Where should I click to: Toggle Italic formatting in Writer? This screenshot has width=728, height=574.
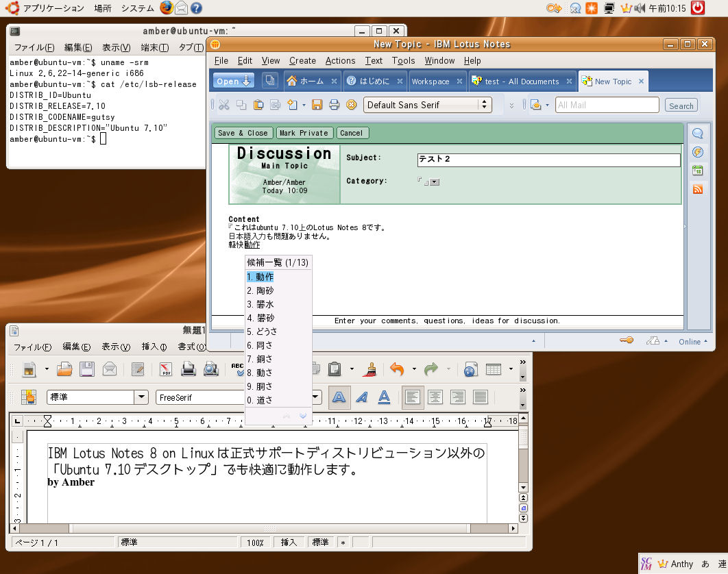(362, 397)
